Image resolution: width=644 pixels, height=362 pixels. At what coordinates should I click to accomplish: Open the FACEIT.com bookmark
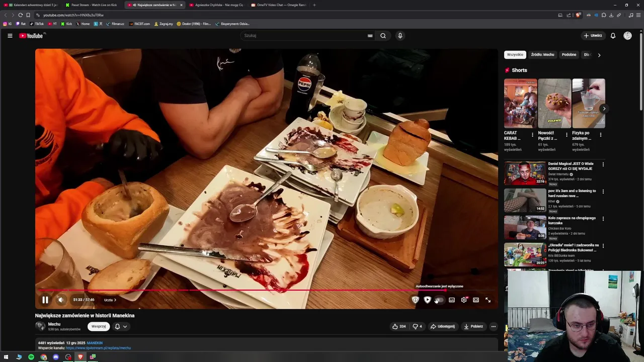pos(139,24)
